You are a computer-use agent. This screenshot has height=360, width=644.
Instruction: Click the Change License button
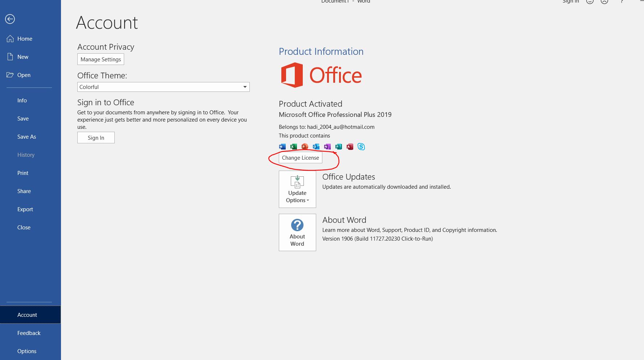click(x=301, y=158)
